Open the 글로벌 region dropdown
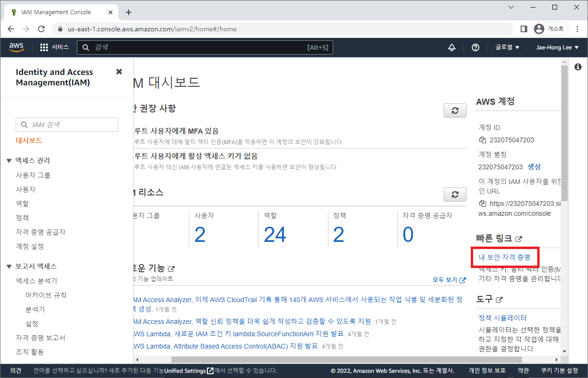This screenshot has height=378, width=588. coord(507,47)
